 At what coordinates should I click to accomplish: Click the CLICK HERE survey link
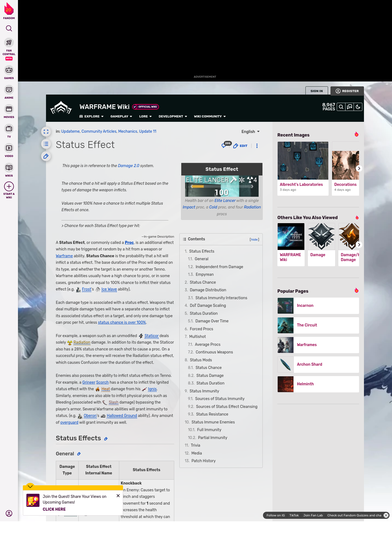[x=54, y=509]
